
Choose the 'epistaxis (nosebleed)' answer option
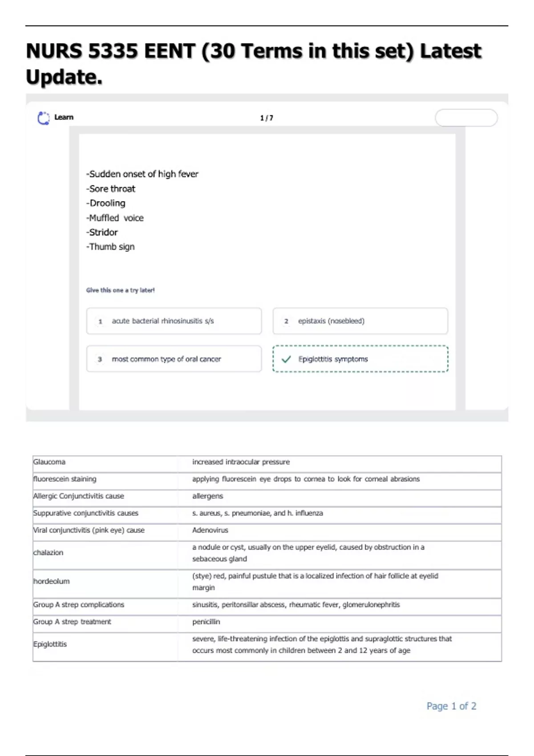(x=360, y=321)
